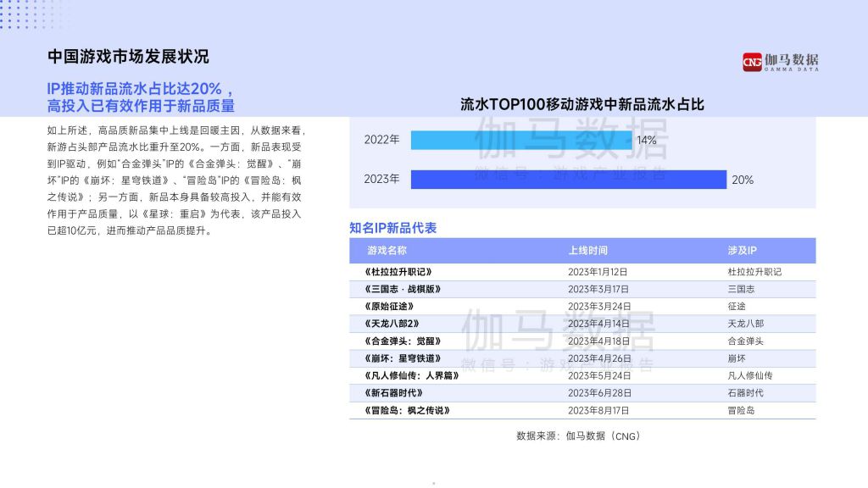Click the 上线时间 column header
868x488 pixels.
point(588,251)
